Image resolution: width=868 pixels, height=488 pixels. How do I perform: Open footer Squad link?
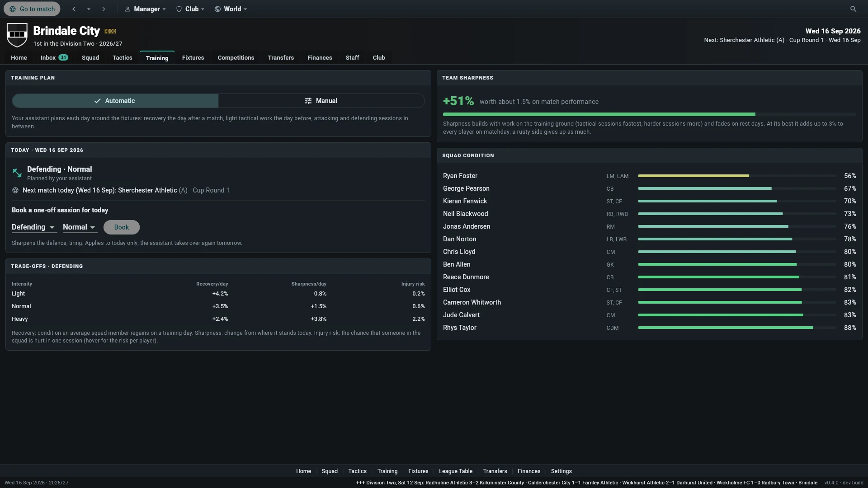click(x=330, y=471)
